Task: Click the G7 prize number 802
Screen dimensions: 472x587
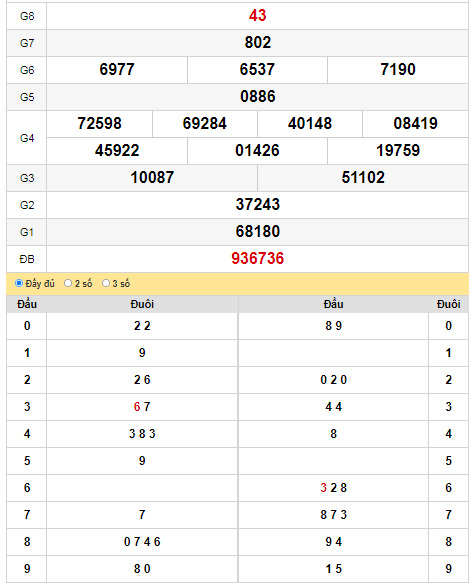Action: [x=258, y=42]
